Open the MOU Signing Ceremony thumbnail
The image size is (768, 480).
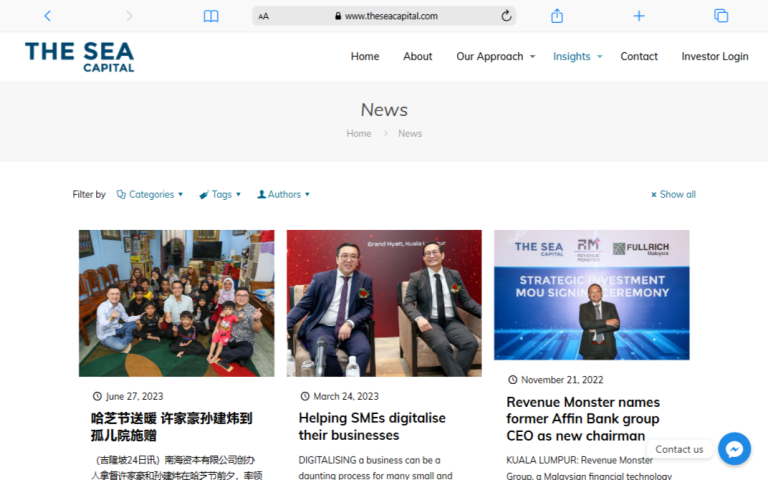click(591, 295)
